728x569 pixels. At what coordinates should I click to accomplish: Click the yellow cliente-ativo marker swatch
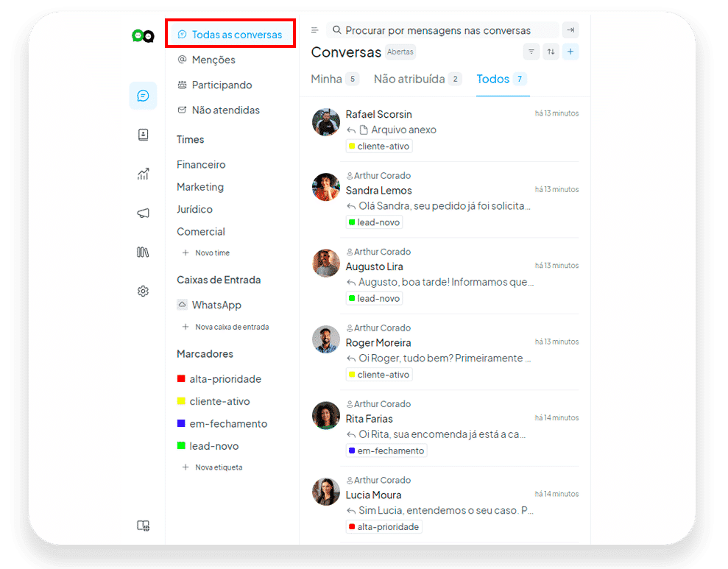pos(181,400)
